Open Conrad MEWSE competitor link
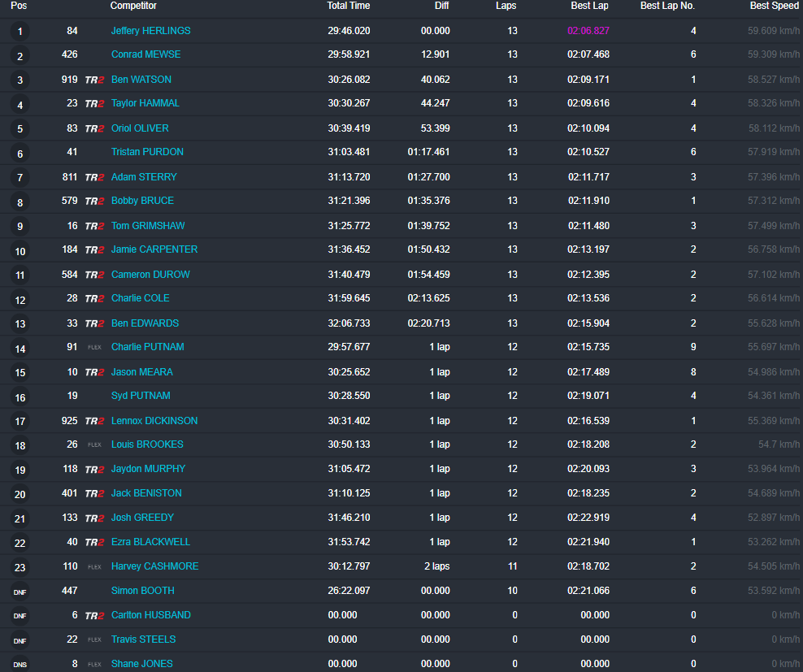Image resolution: width=803 pixels, height=672 pixels. click(x=146, y=54)
